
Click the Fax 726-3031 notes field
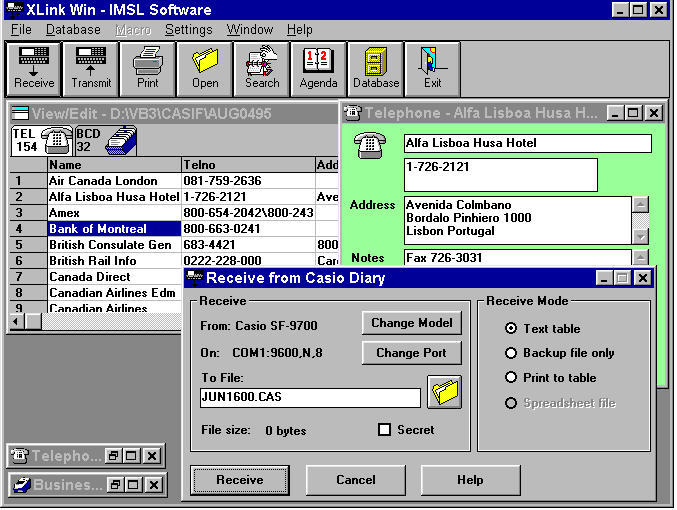(518, 258)
